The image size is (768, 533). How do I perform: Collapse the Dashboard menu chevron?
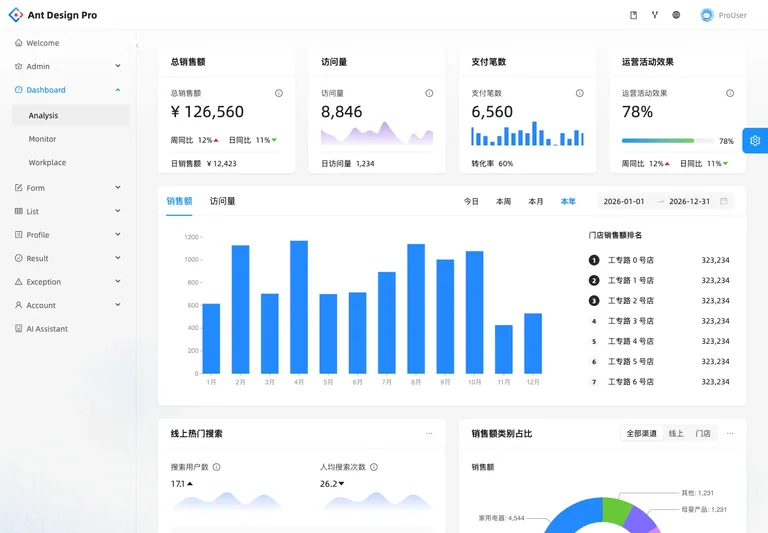[118, 90]
